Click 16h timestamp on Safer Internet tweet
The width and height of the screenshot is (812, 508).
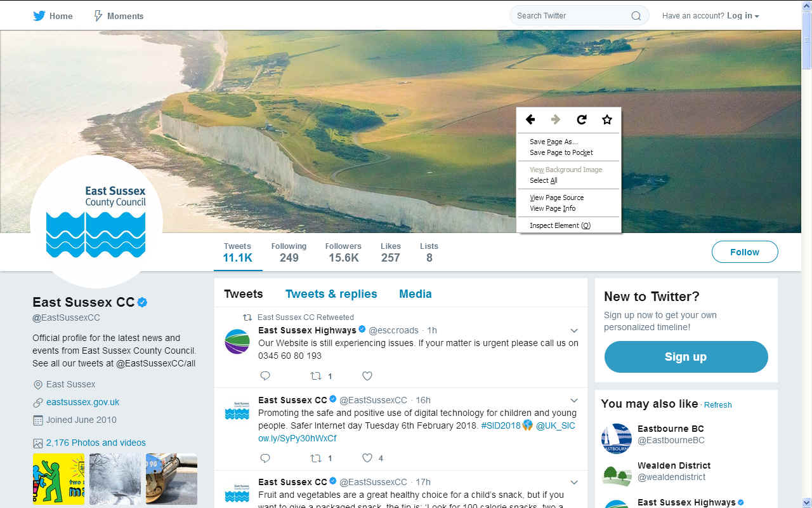click(423, 400)
